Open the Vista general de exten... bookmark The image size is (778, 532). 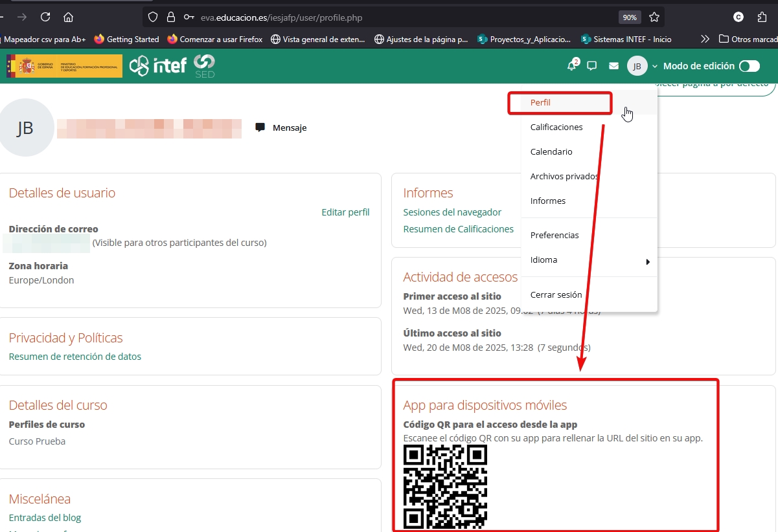point(318,39)
